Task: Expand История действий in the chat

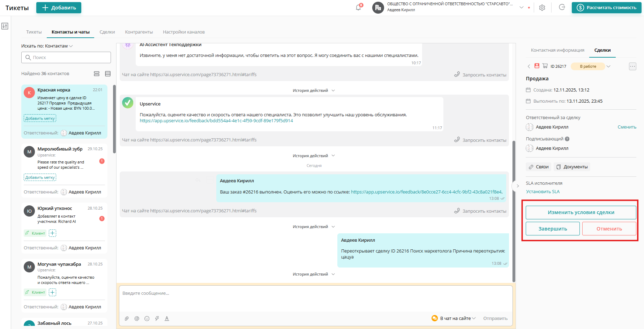Action: point(313,90)
